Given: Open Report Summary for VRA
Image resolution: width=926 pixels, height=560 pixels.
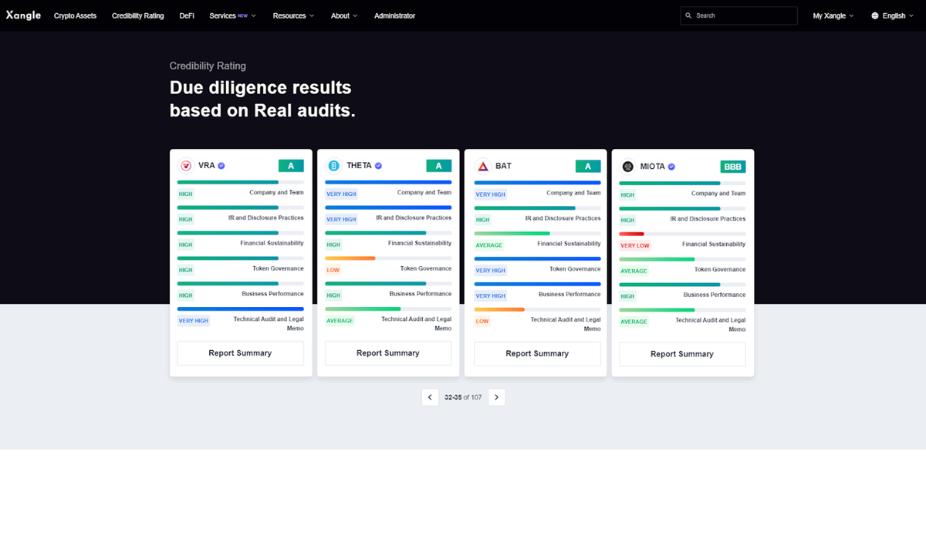Looking at the screenshot, I should tap(240, 353).
